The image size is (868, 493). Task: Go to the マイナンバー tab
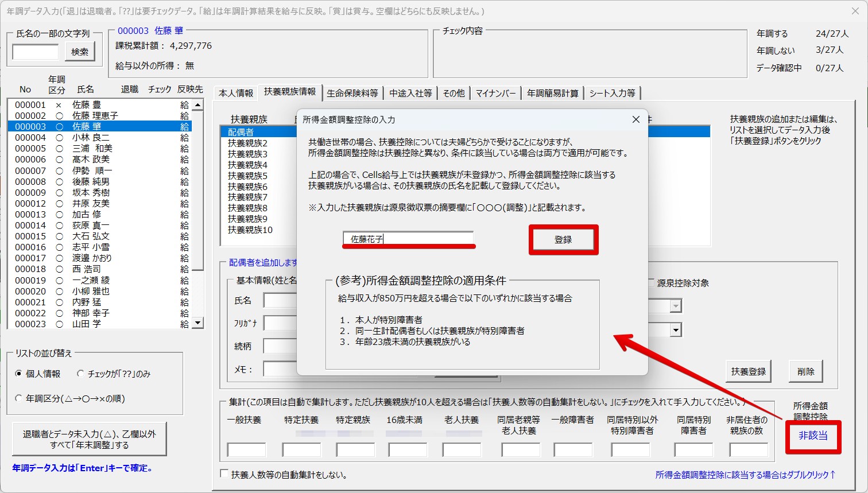(x=495, y=93)
